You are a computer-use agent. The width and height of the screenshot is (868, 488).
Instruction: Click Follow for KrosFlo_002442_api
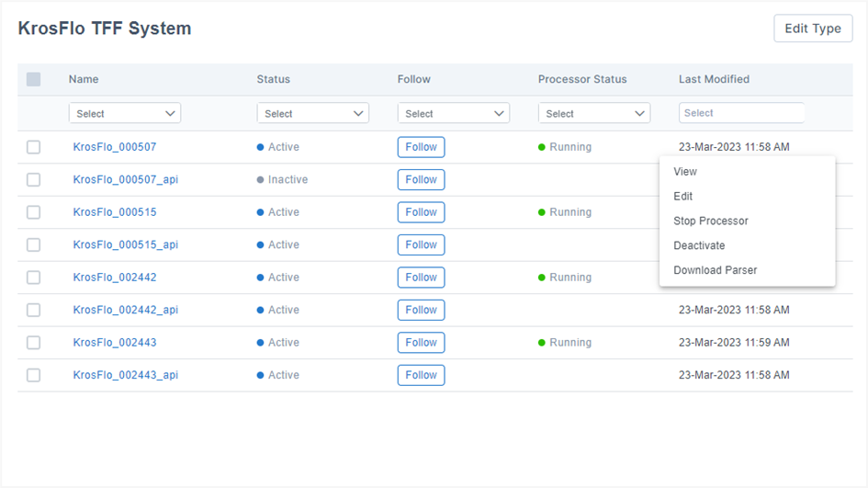pyautogui.click(x=421, y=310)
